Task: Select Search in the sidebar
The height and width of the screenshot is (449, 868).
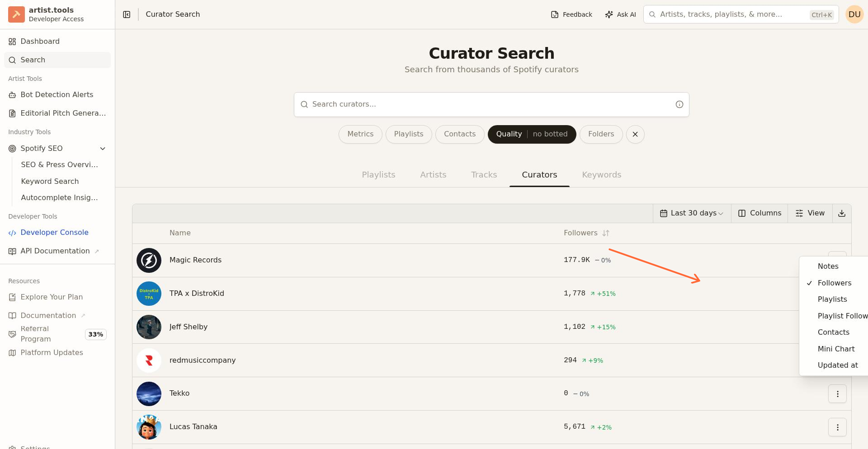Action: point(57,60)
